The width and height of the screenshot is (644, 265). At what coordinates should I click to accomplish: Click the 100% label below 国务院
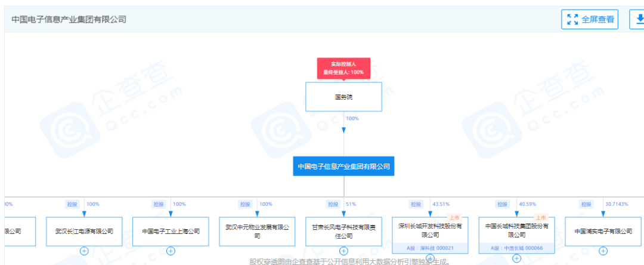(x=352, y=118)
